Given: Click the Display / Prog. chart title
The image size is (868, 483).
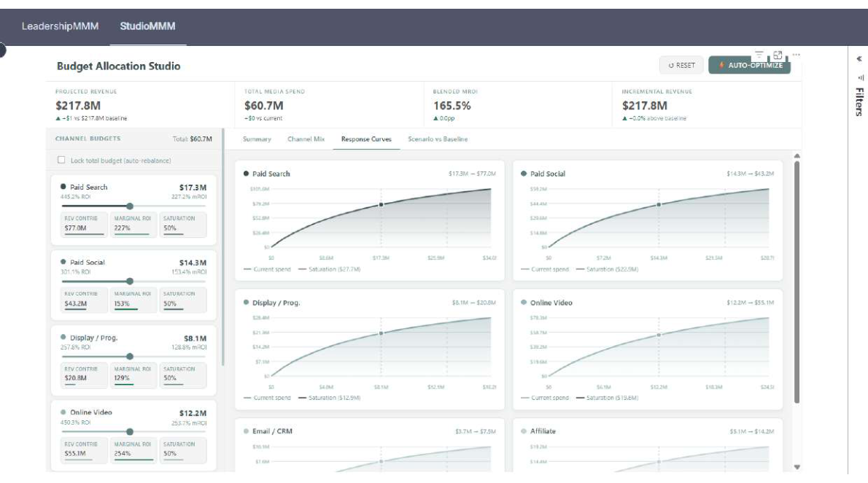Looking at the screenshot, I should coord(276,303).
